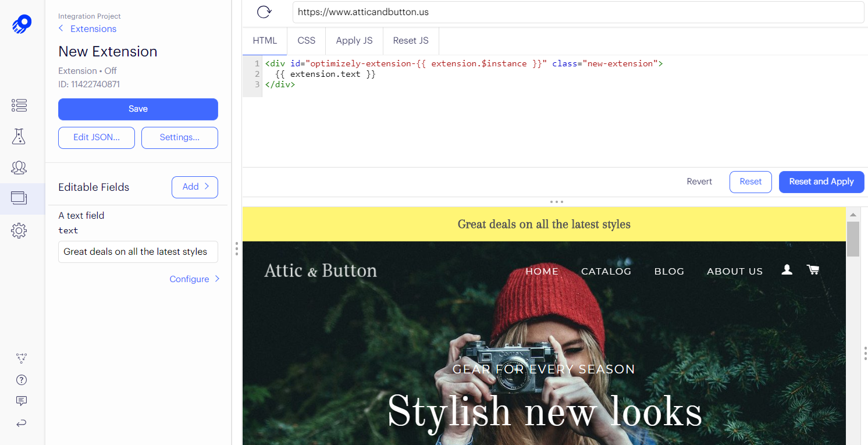Screen dimensions: 868x445
Task: Switch to the Apply JS tab
Action: point(354,41)
